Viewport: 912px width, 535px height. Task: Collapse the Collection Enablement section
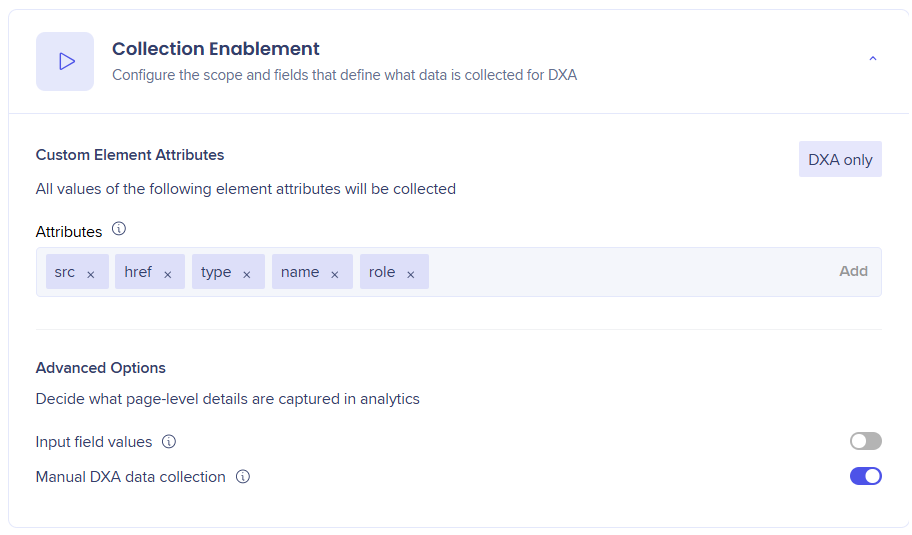click(872, 60)
